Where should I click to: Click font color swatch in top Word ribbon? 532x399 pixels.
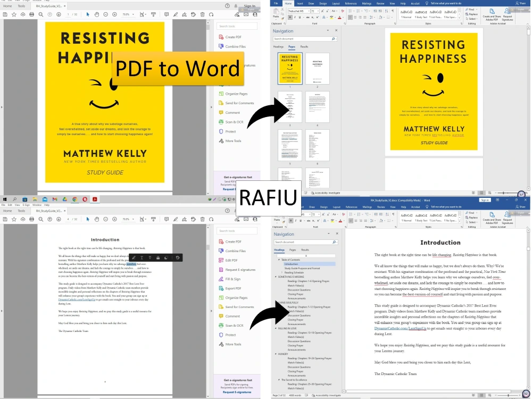(x=339, y=18)
